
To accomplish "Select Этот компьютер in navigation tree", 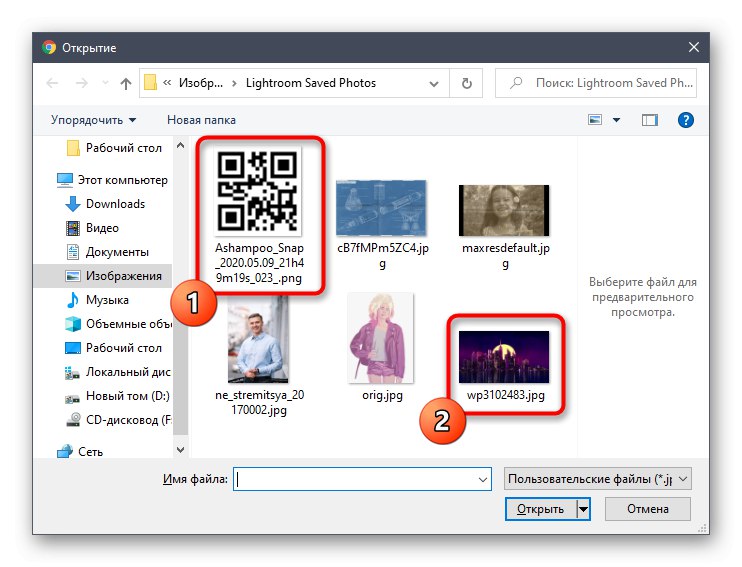I will point(112,180).
